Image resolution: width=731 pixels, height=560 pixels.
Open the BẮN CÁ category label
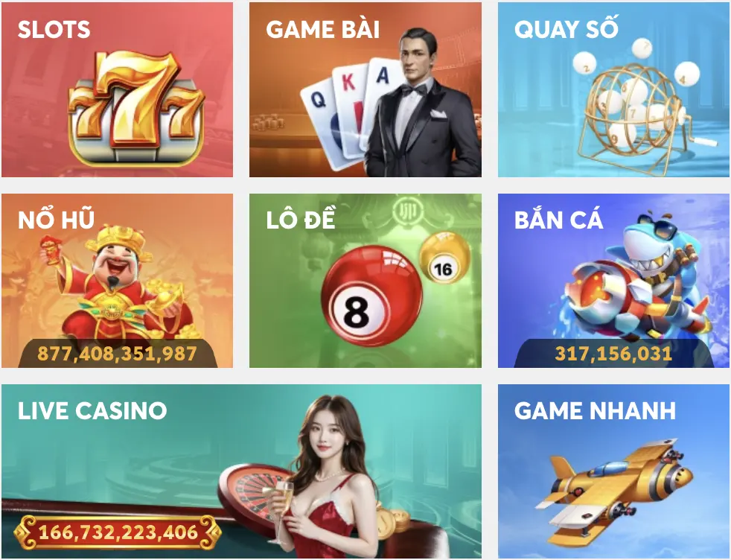coord(558,219)
